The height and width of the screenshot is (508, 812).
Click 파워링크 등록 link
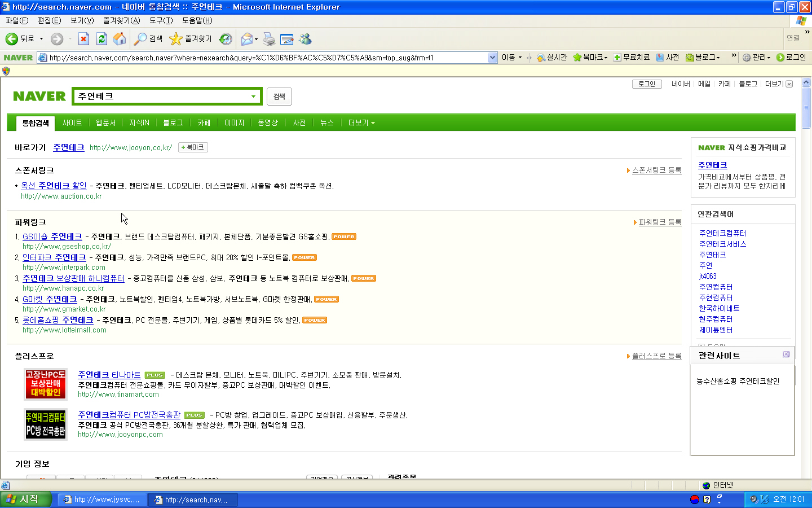[660, 222]
